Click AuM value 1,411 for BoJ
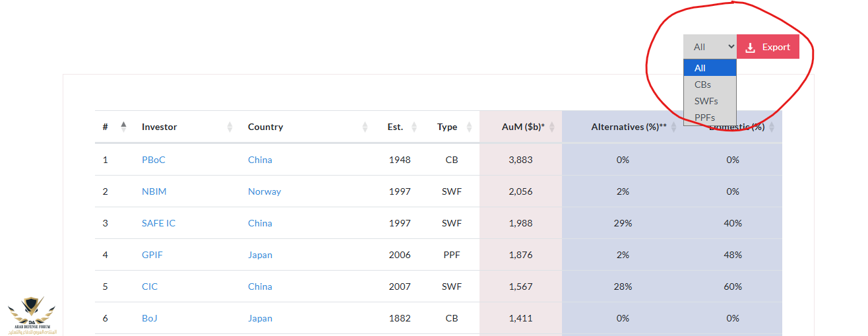The height and width of the screenshot is (336, 868). click(521, 318)
